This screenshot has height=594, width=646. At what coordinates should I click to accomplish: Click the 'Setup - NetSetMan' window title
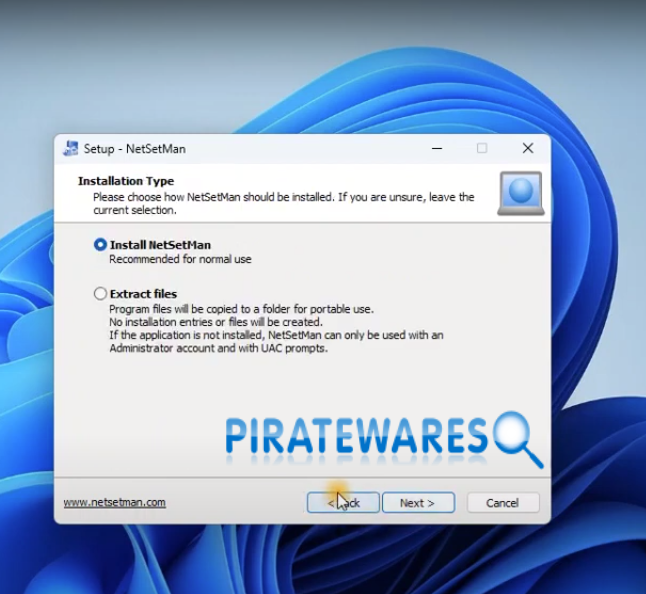pos(135,149)
